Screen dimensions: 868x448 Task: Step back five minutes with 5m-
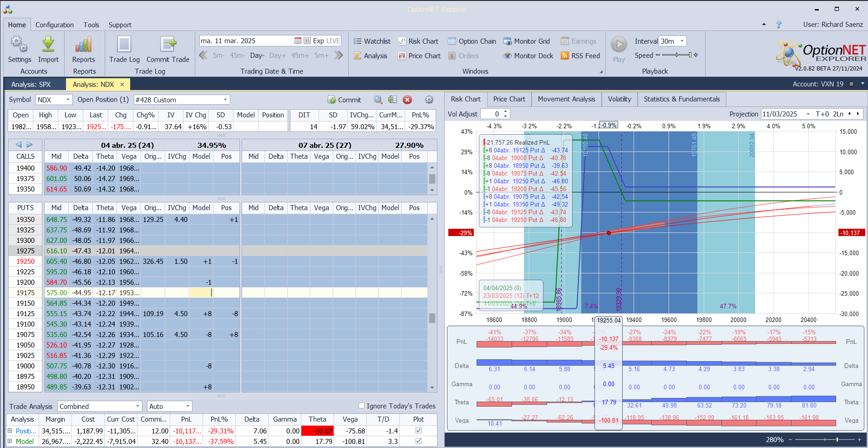[218, 55]
